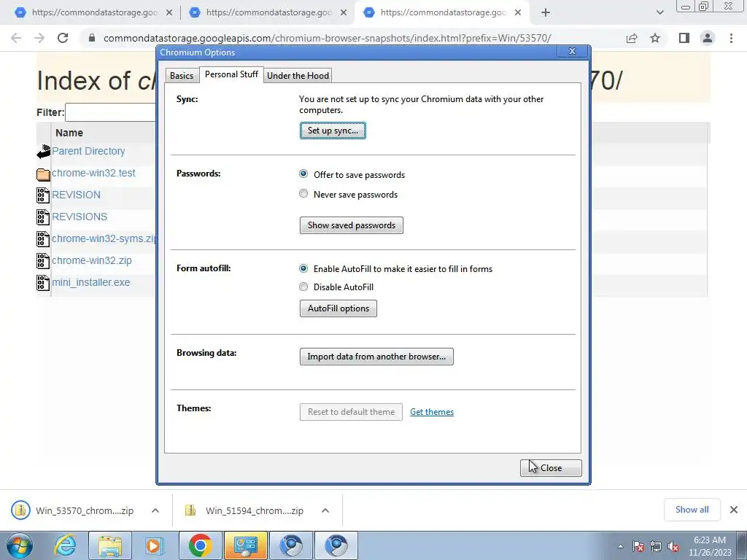
Task: Open the Control Panel taskbar icon
Action: point(245,545)
